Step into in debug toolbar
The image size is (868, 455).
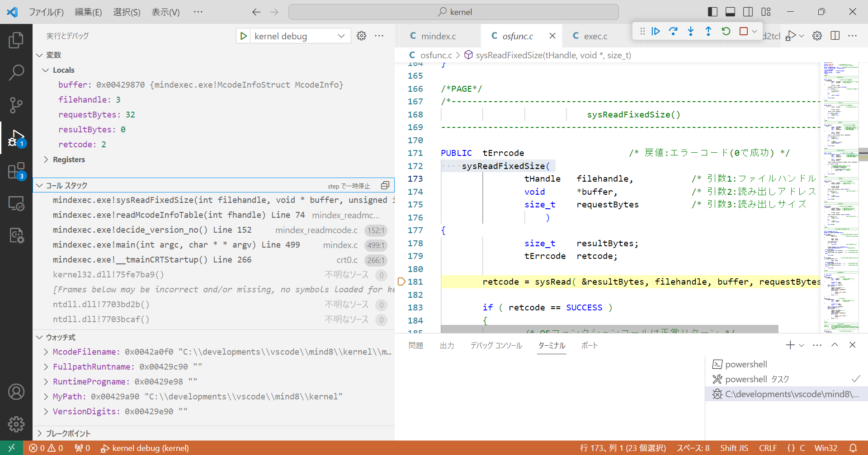(x=691, y=31)
